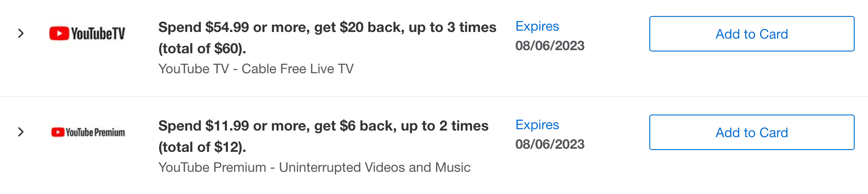Viewport: 868px width, 194px height.
Task: Add the YouTube TV offer to card
Action: pyautogui.click(x=751, y=34)
